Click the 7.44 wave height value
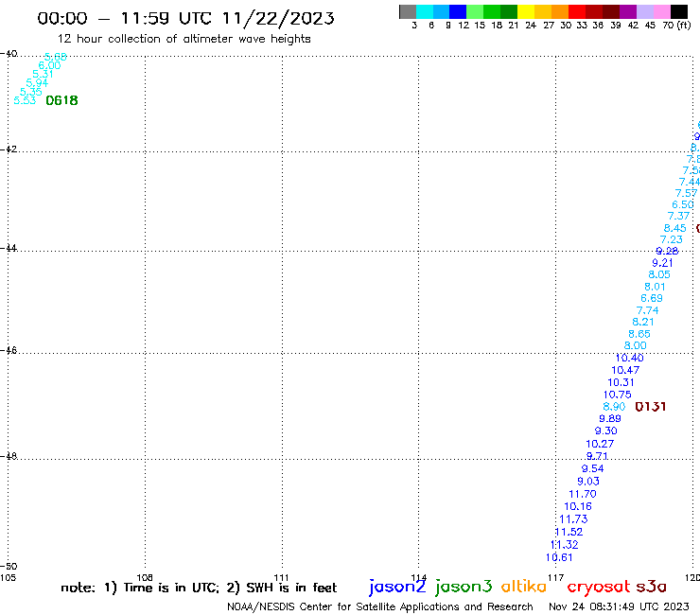 [x=690, y=182]
